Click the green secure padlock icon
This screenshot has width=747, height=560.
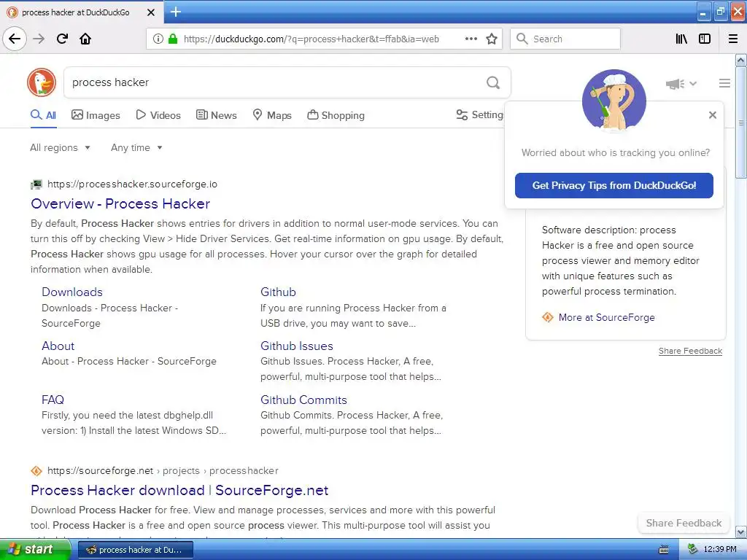pyautogui.click(x=173, y=39)
